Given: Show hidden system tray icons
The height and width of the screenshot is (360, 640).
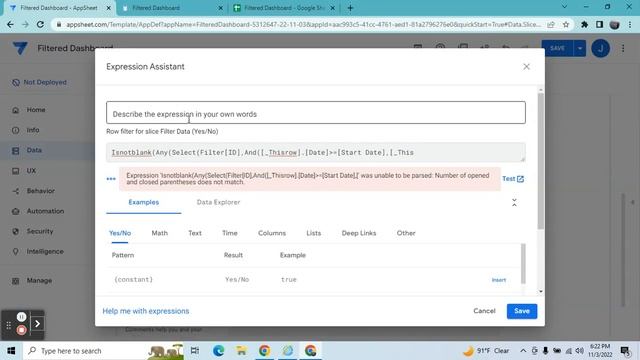Looking at the screenshot, I should click(x=523, y=351).
